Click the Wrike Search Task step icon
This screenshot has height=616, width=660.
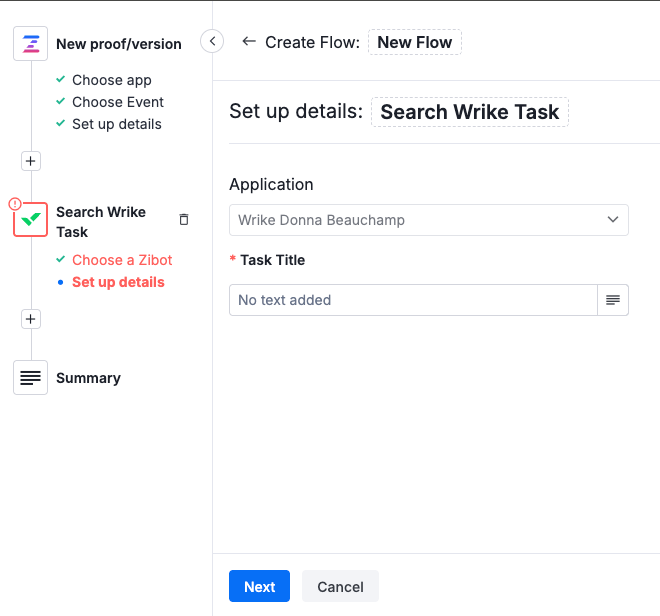30,219
